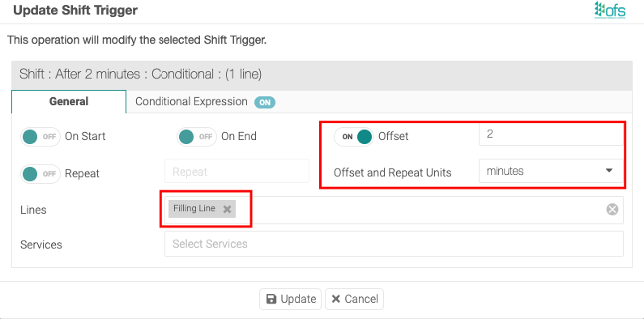Open the Select Services dropdown field

pos(394,244)
